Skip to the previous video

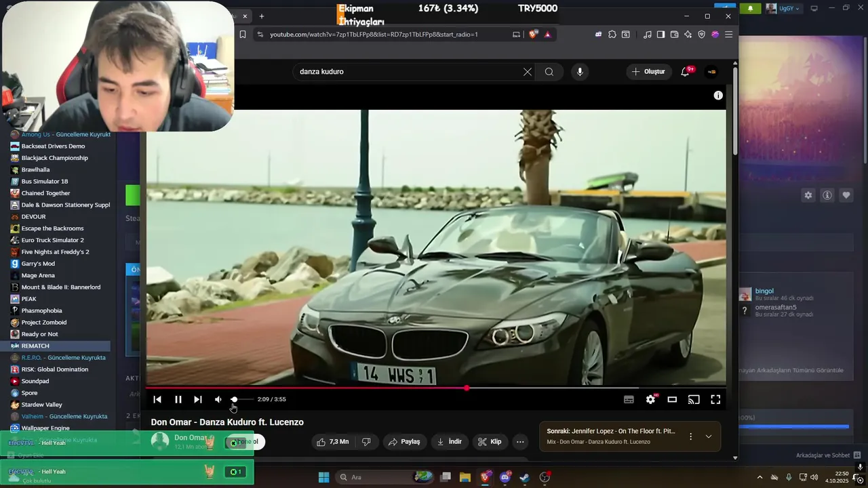pyautogui.click(x=157, y=399)
